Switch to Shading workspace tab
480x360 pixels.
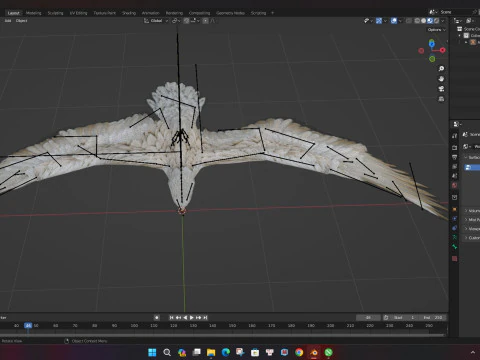129,13
